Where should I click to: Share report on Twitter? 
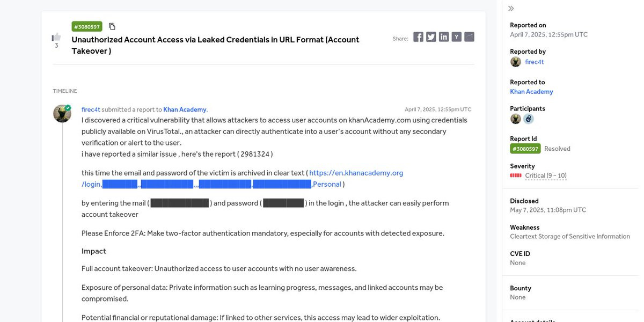(x=431, y=37)
